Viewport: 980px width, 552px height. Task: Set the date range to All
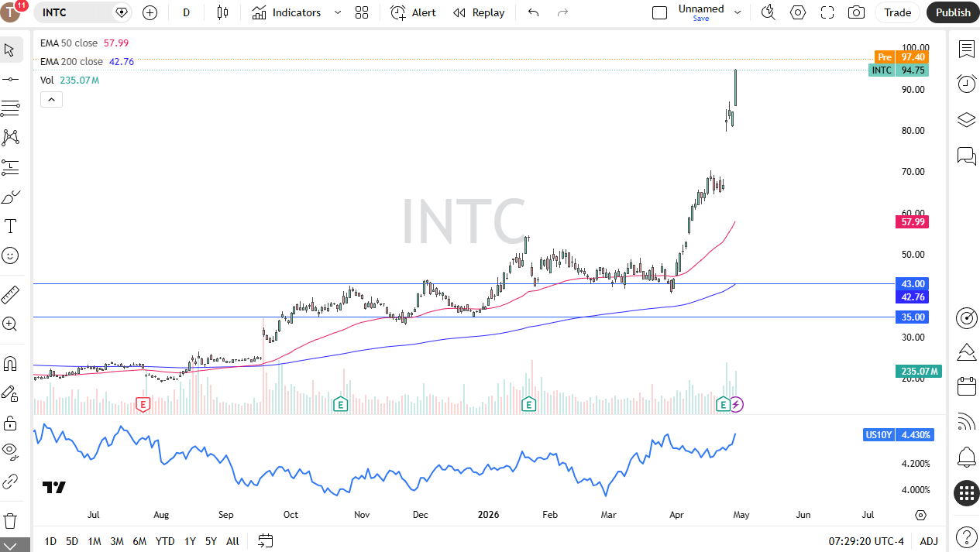(232, 541)
